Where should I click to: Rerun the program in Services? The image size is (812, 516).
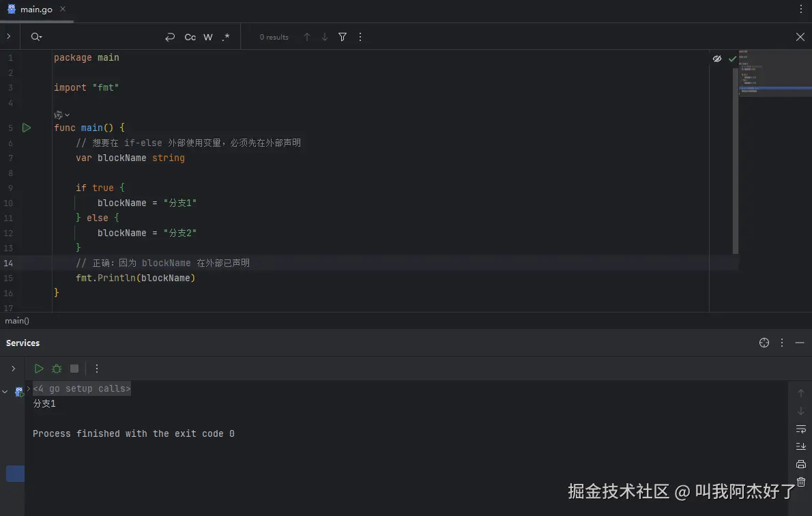38,369
